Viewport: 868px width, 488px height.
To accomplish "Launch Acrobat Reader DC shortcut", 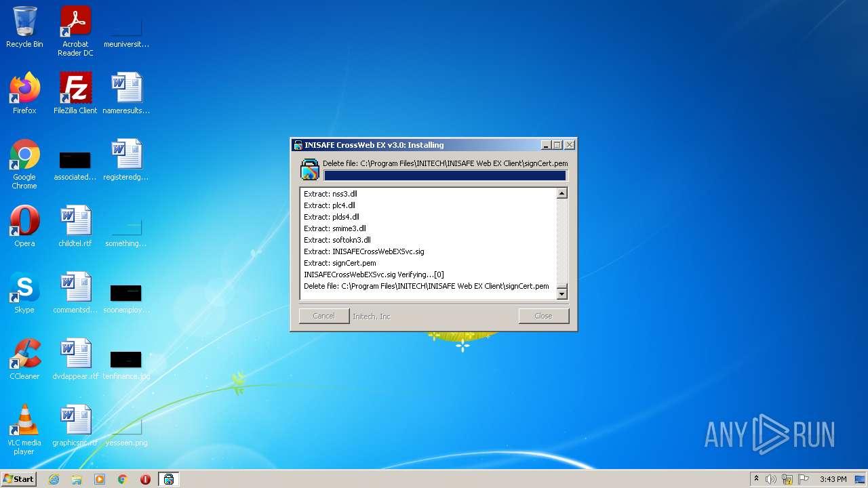I will 75,31.
